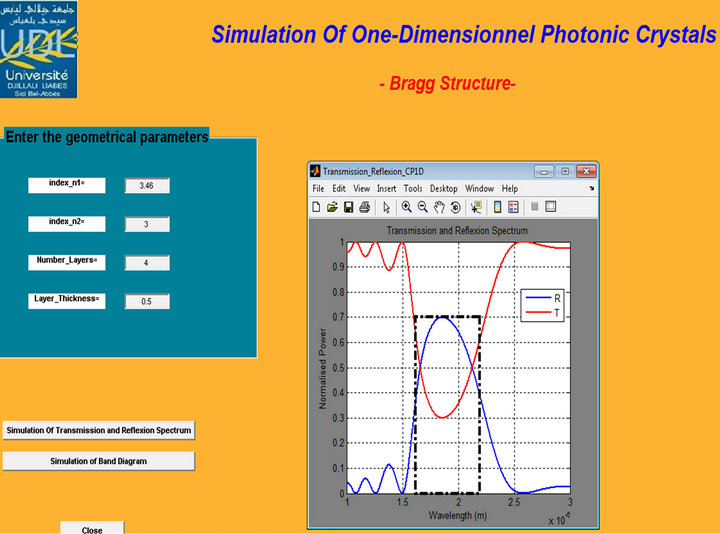Activate the Zoom Out magnifier tool
Screen dimensions: 720x534
tap(423, 207)
